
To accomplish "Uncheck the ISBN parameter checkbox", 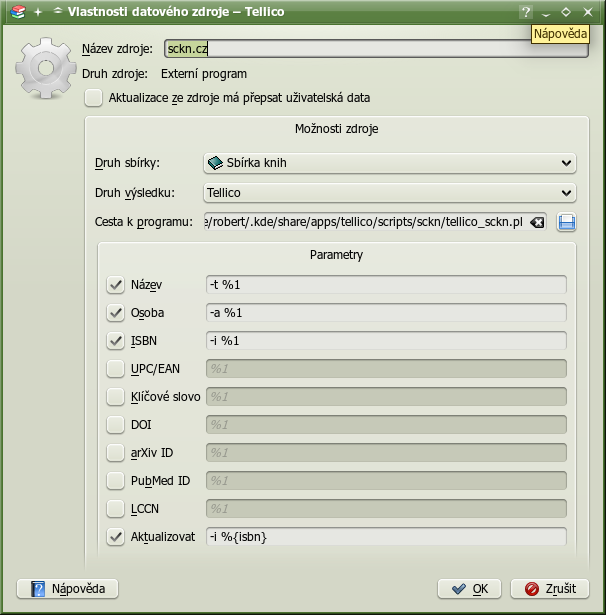I will click(115, 341).
